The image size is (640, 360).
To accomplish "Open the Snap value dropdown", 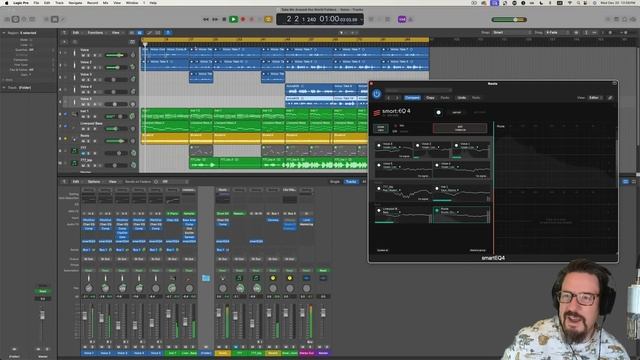I will pyautogui.click(x=511, y=33).
